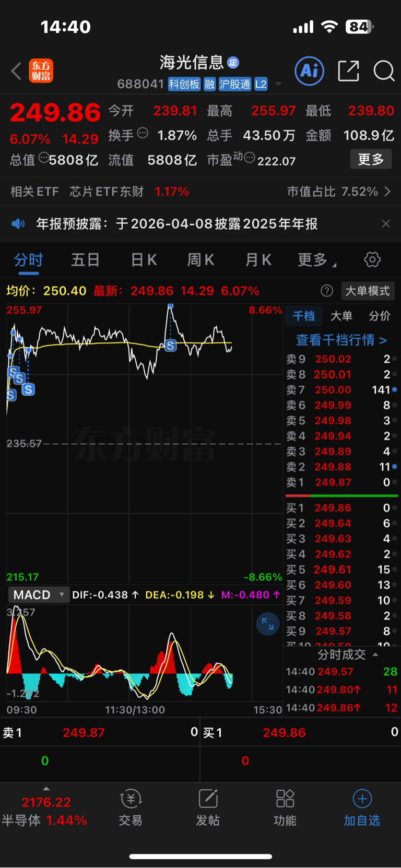401x868 pixels.
Task: Open the 年报预披露 announcement text
Action: [x=177, y=224]
